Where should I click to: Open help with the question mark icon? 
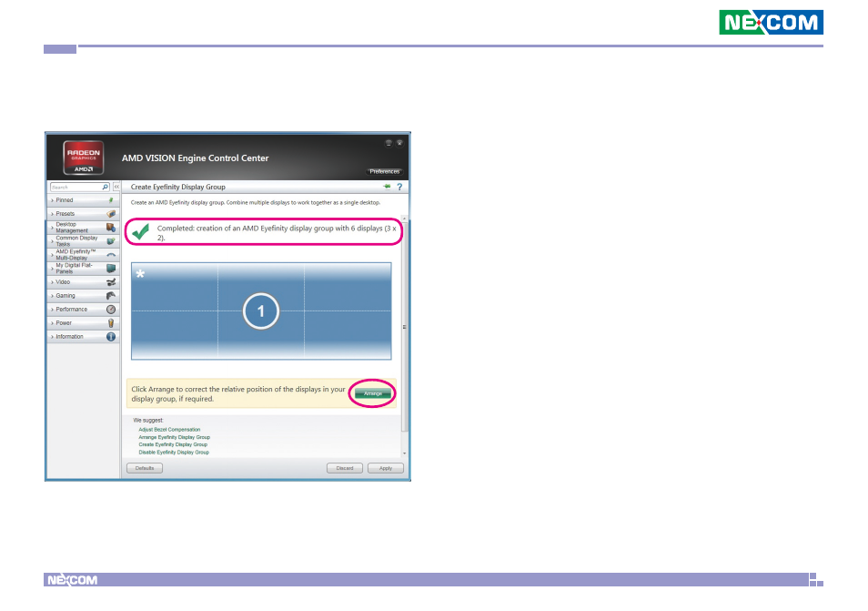click(399, 187)
